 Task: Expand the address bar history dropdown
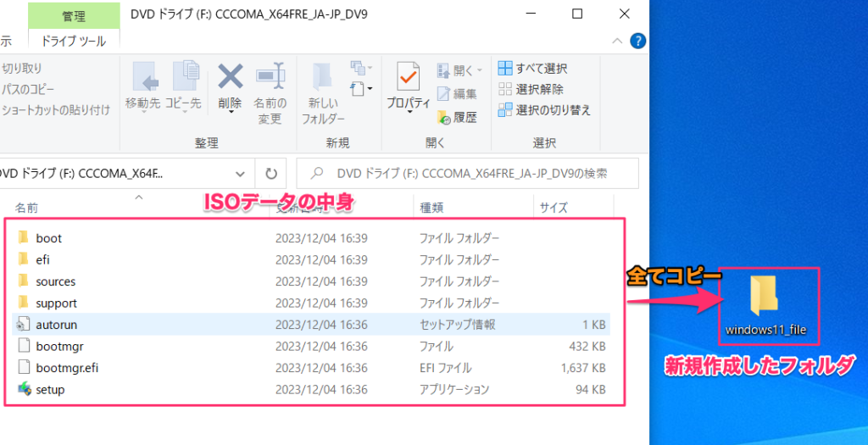240,174
